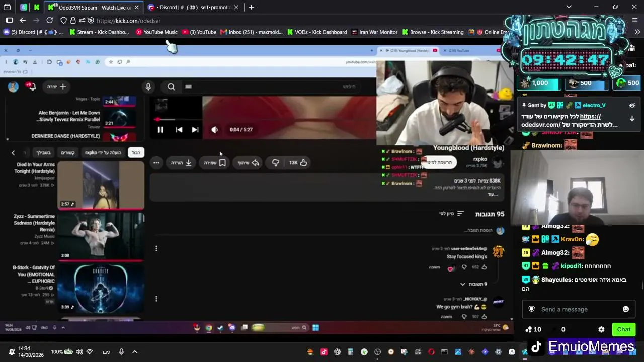The height and width of the screenshot is (362, 644).
Task: Open the three-dot more actions menu
Action: pyautogui.click(x=156, y=163)
